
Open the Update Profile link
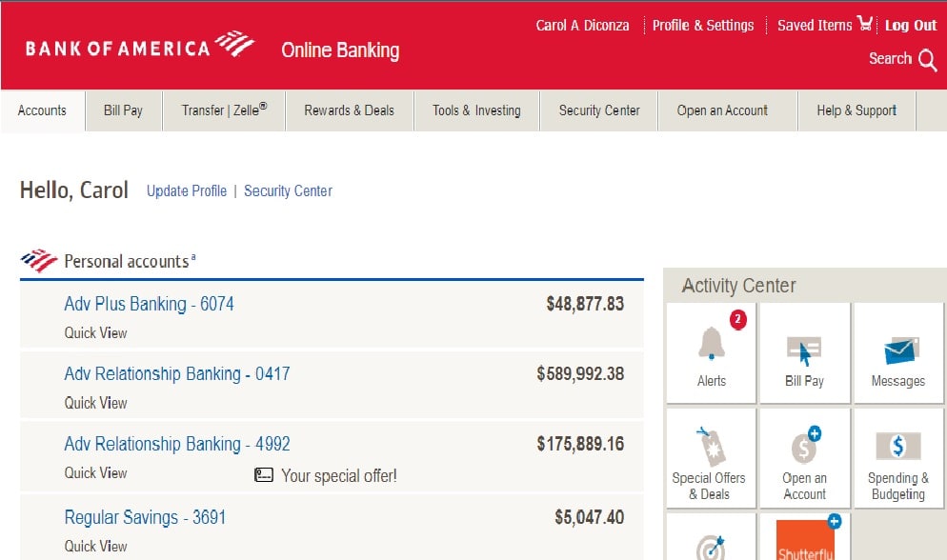(x=187, y=190)
